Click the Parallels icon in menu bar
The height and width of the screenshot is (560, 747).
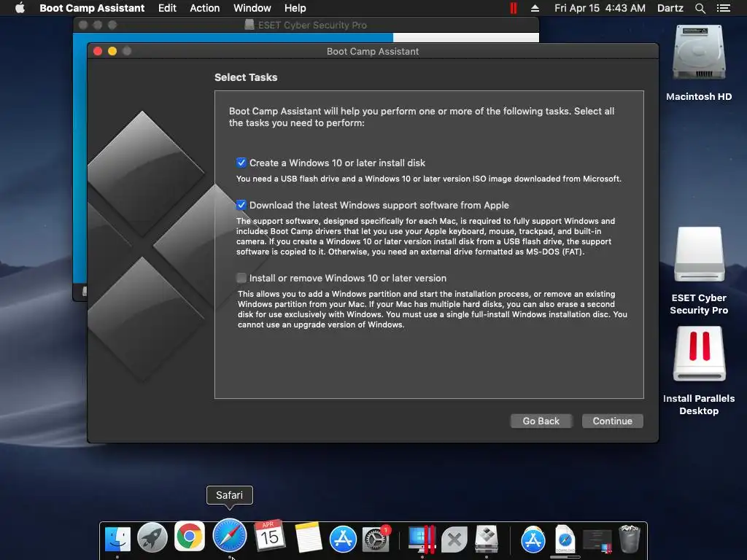(514, 8)
